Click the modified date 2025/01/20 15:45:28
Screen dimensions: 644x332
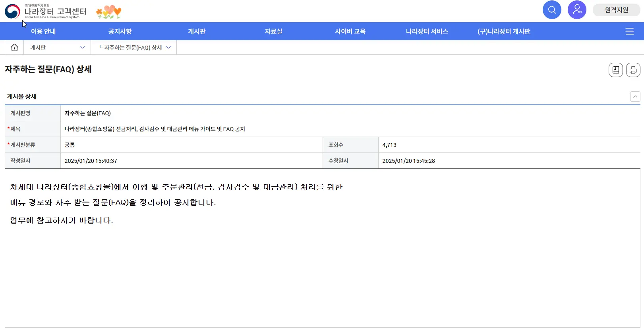coord(408,161)
